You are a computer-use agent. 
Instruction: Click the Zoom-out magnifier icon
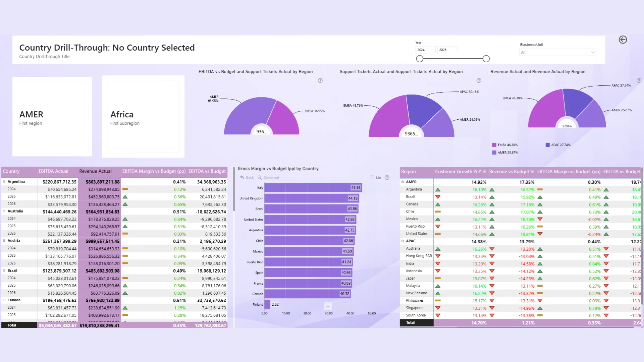pos(260,178)
